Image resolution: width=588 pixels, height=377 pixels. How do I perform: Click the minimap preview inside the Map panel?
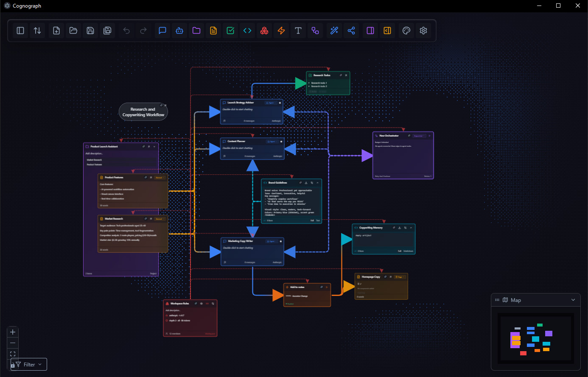[x=536, y=338]
